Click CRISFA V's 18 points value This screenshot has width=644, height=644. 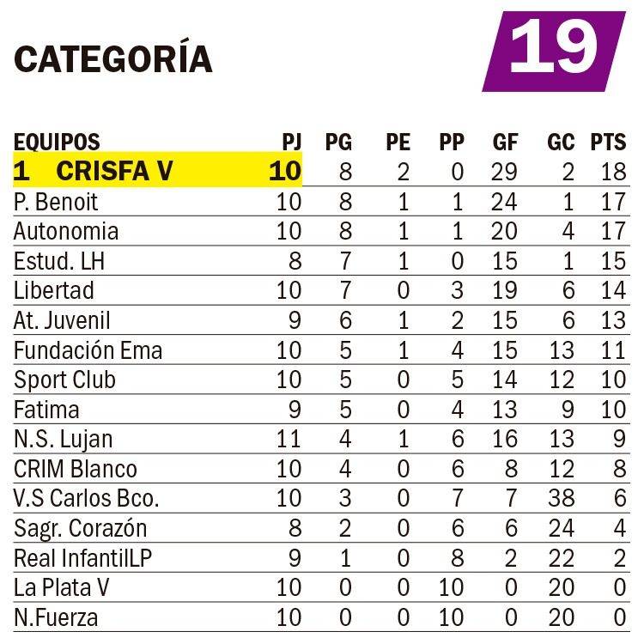pos(613,172)
